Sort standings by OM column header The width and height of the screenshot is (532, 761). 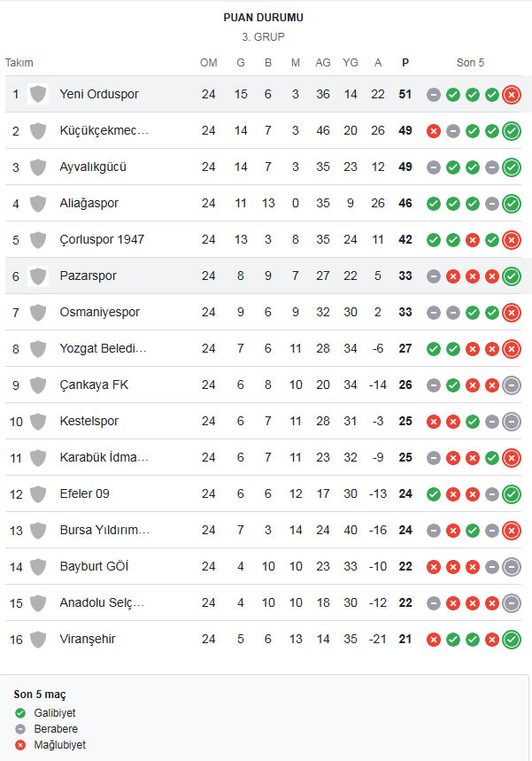(x=208, y=63)
